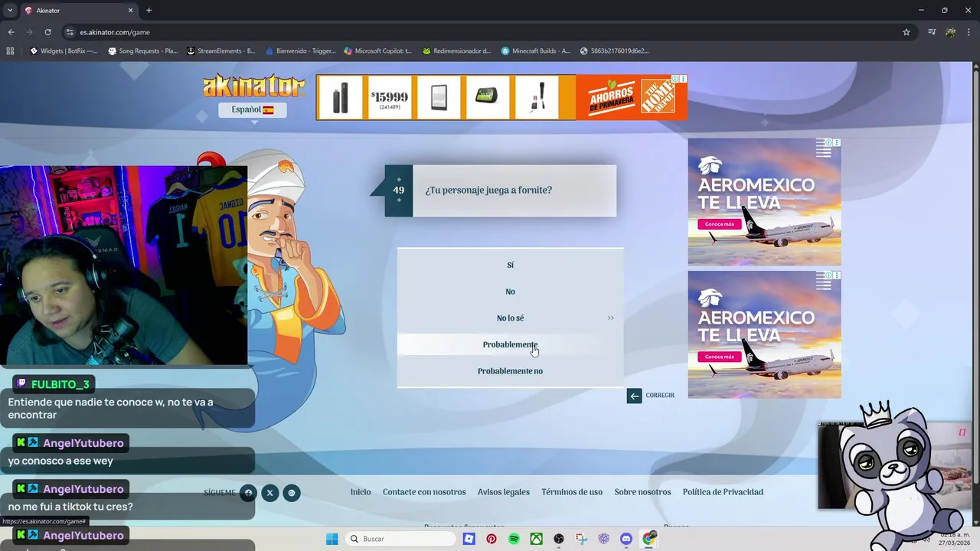Go back in the browser
Viewport: 980px width, 551px height.
(x=11, y=32)
